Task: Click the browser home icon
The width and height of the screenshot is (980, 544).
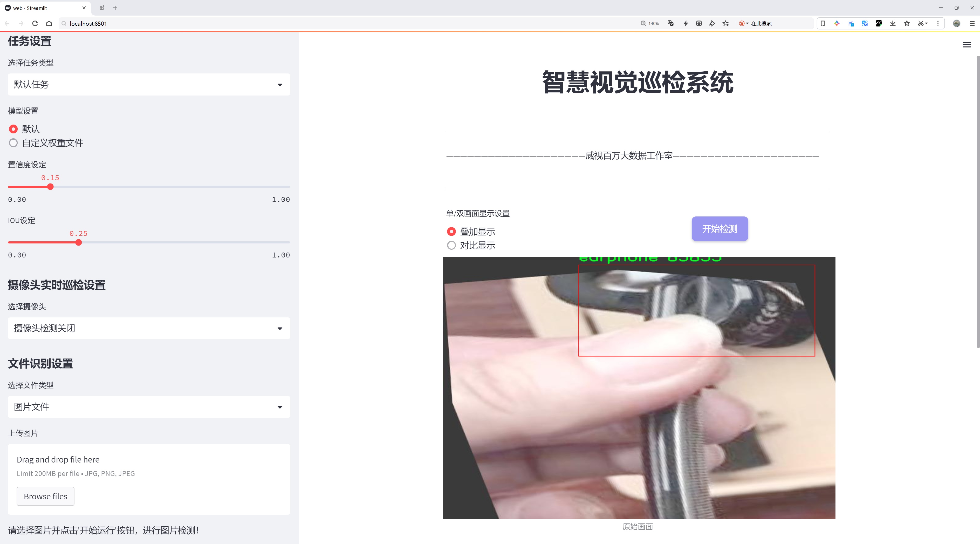Action: (x=49, y=24)
